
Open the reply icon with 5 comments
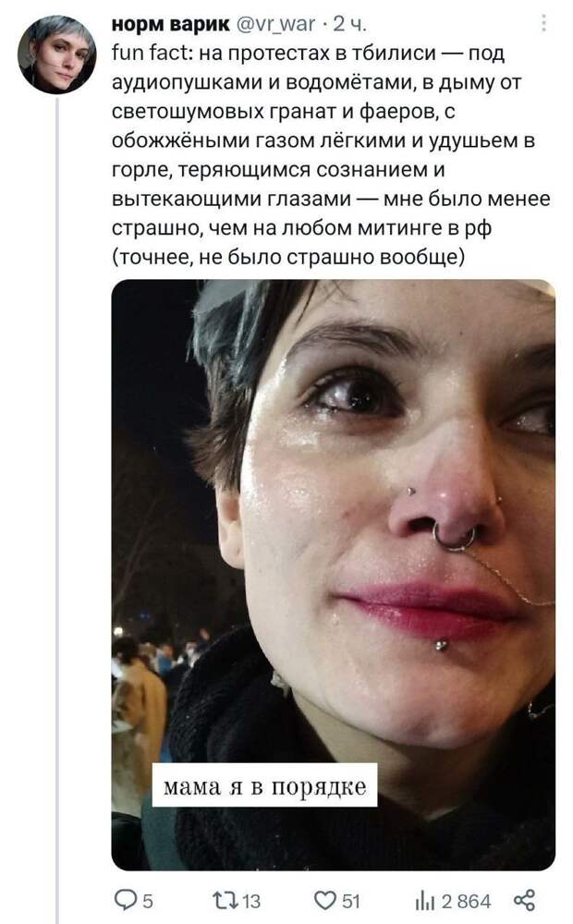tap(125, 900)
